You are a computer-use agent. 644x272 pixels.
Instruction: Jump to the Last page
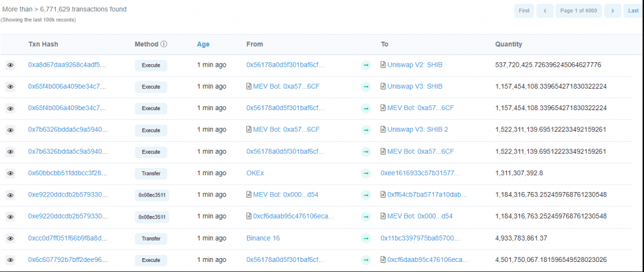click(x=634, y=11)
